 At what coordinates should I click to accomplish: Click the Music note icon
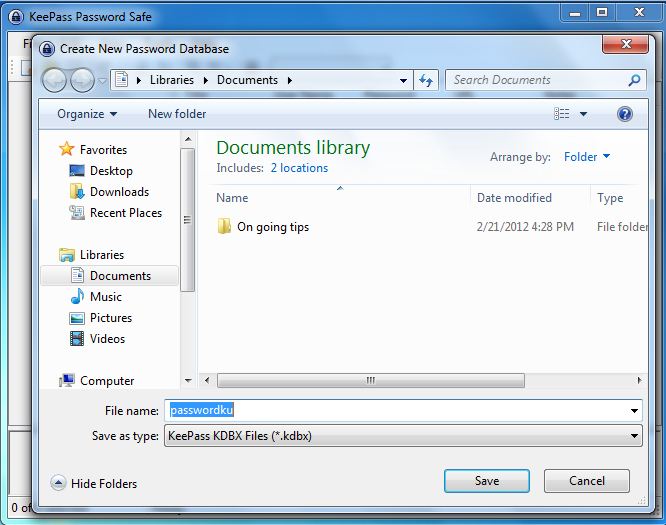tap(77, 296)
